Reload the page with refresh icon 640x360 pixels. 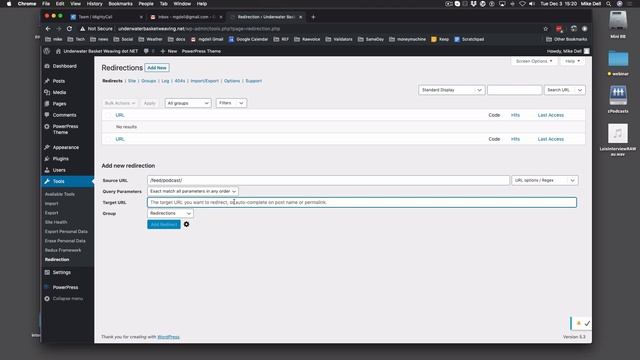click(x=69, y=29)
